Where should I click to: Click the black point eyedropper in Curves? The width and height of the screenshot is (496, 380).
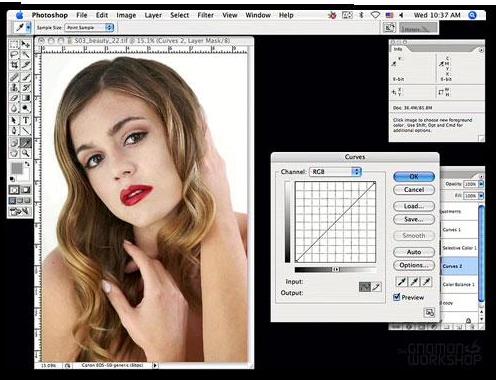pos(402,282)
